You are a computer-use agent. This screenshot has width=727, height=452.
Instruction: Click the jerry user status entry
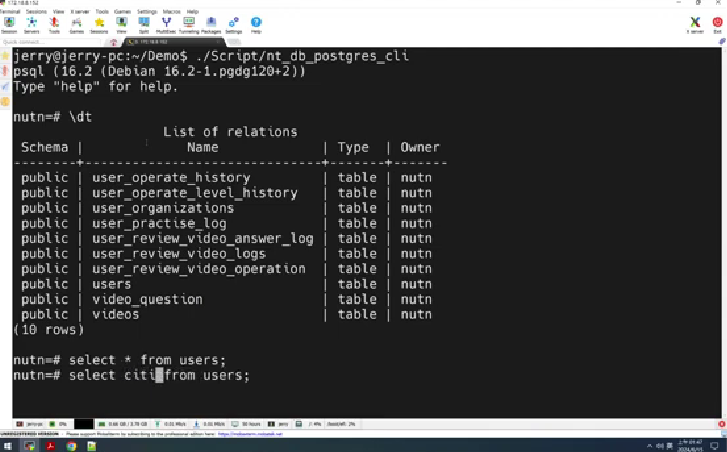(x=278, y=424)
